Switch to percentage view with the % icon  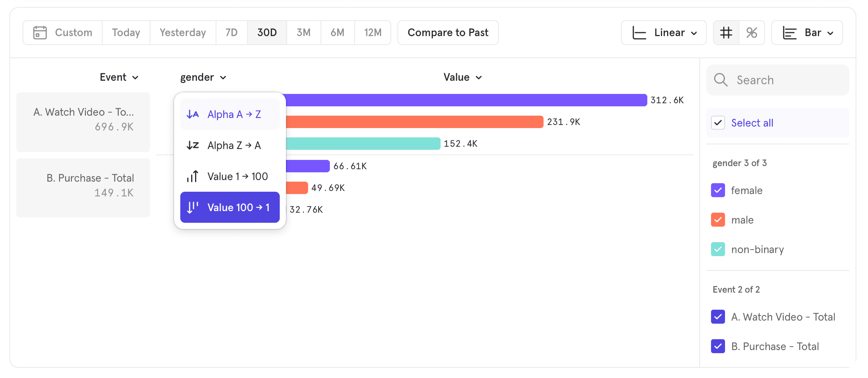[752, 33]
